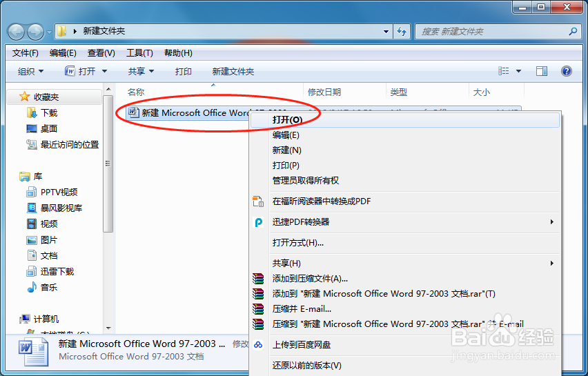Open the 编辑(E) menu in the menu bar

63,53
